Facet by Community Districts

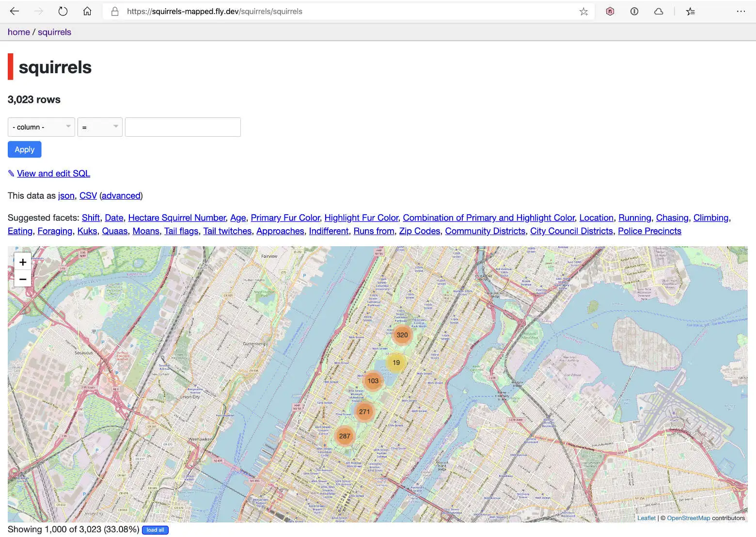click(485, 231)
